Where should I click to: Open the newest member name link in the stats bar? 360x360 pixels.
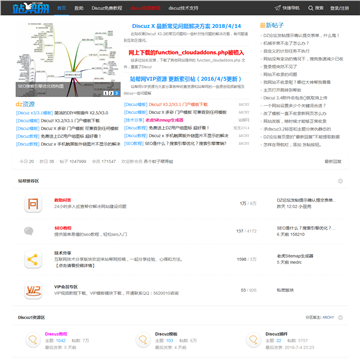(158, 161)
